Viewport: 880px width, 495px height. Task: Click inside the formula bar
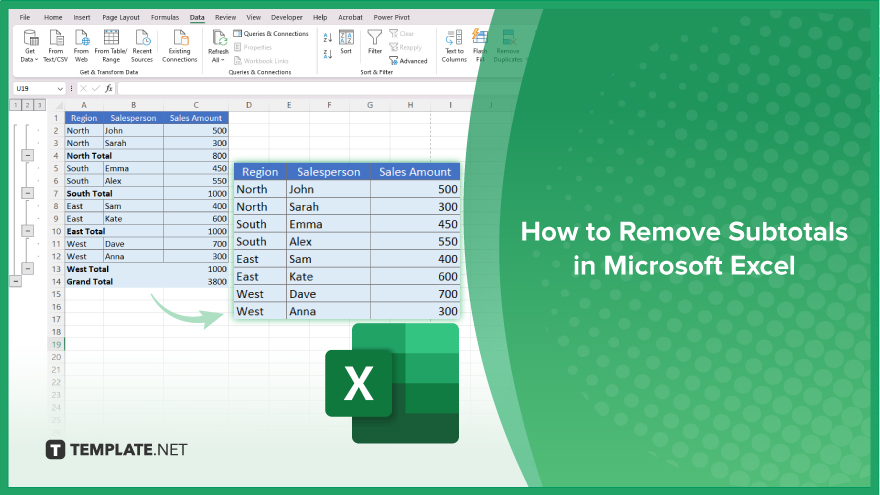[x=297, y=88]
